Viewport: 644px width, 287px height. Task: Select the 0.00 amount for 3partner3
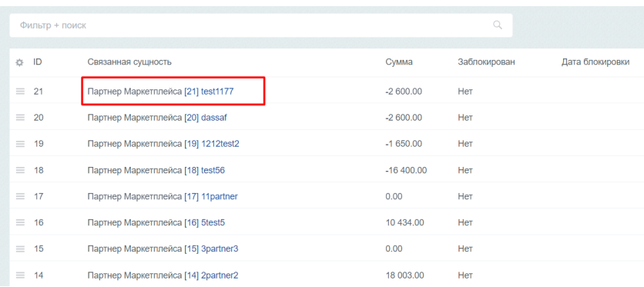[394, 249]
